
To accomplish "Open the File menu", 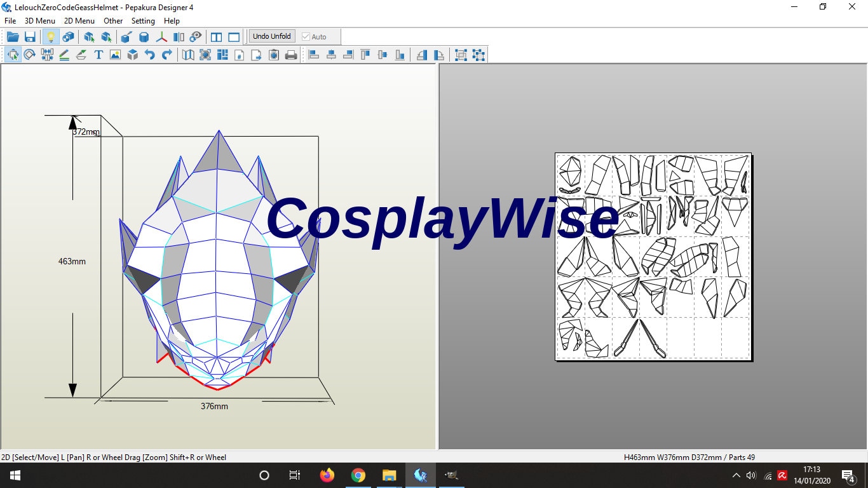I will click(10, 21).
